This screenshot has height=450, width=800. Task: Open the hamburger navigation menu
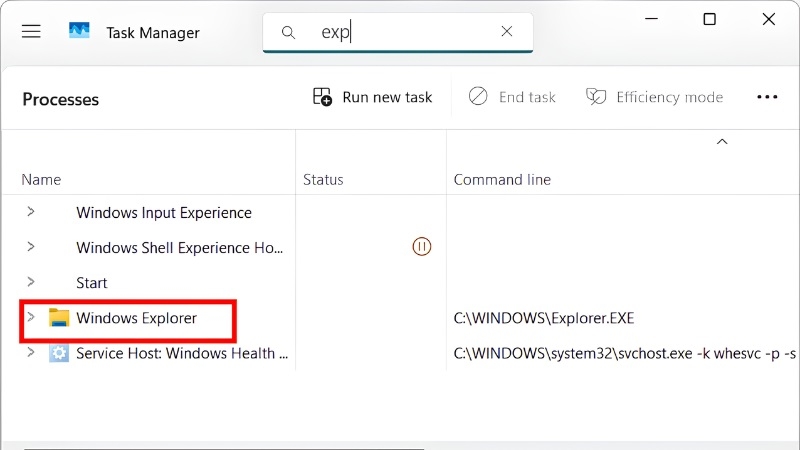31,32
